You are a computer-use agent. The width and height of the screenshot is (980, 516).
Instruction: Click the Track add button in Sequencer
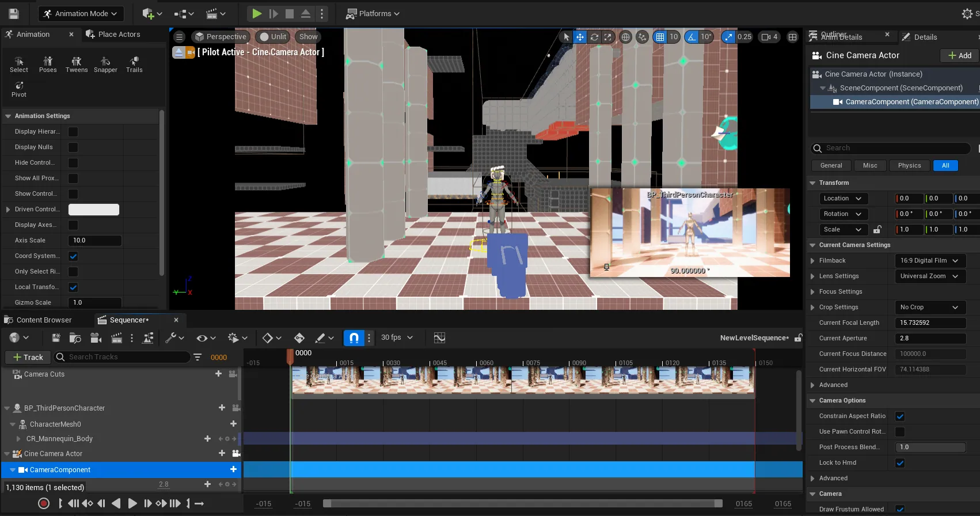coord(28,358)
